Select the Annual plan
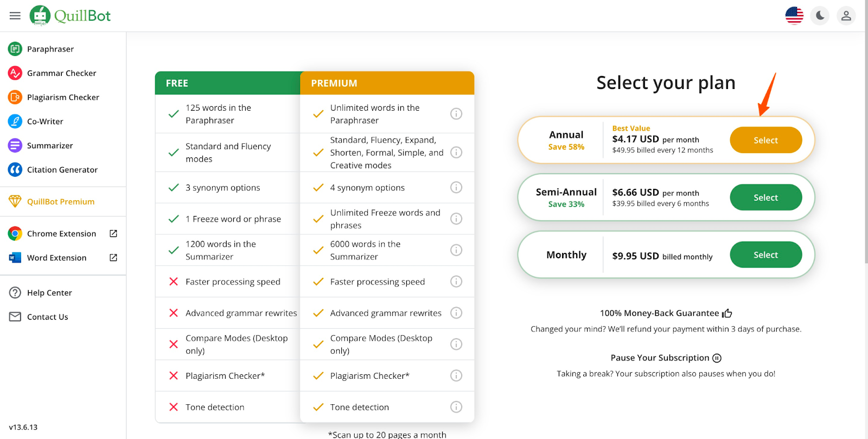This screenshot has height=439, width=868. tap(765, 140)
